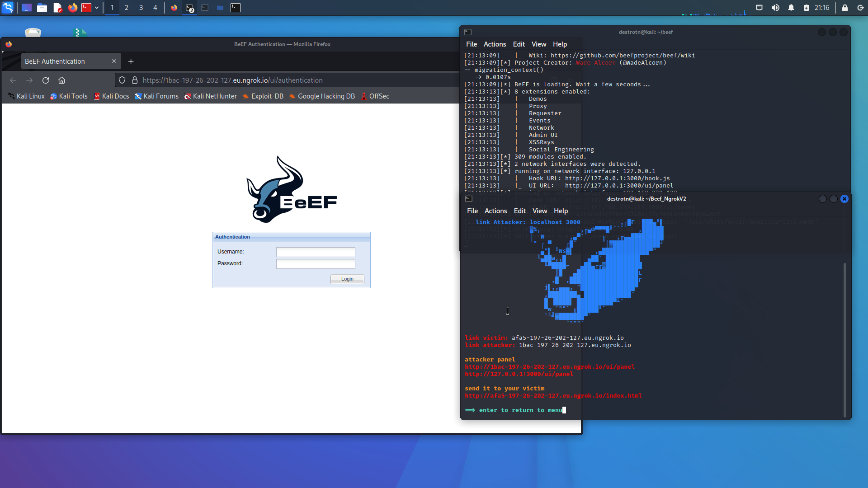Click the Firefox back arrow

[13, 80]
